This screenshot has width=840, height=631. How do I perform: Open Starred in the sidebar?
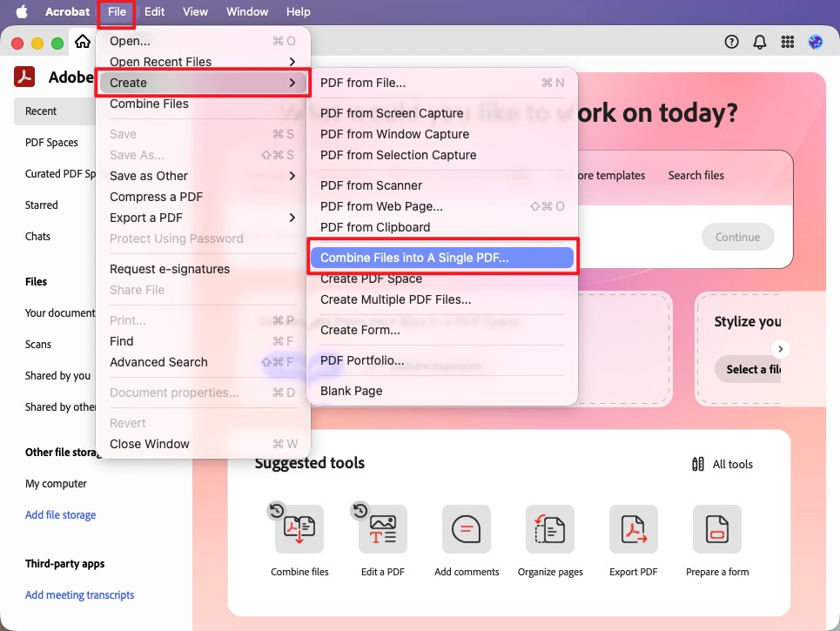point(41,205)
